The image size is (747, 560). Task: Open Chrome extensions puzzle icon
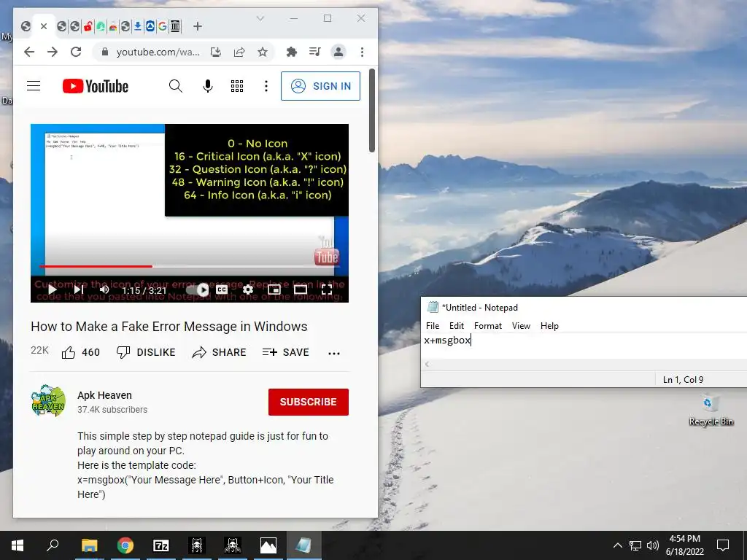click(x=292, y=52)
